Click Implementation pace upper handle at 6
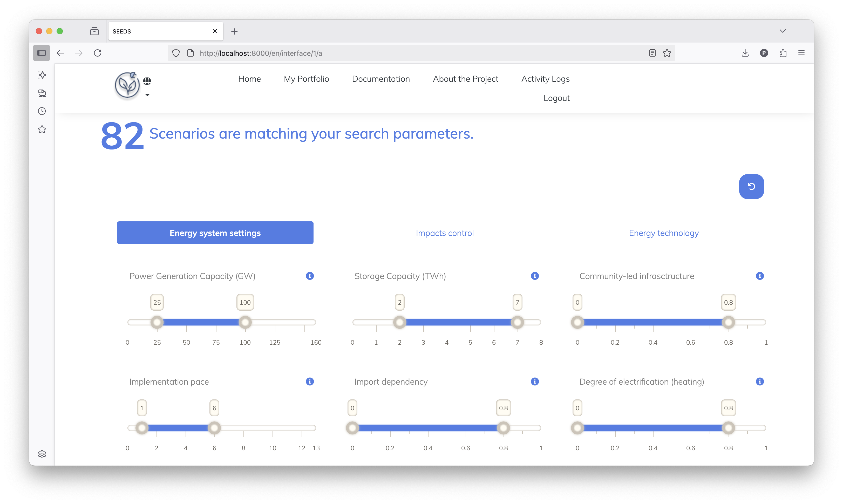The width and height of the screenshot is (843, 504). tap(214, 428)
